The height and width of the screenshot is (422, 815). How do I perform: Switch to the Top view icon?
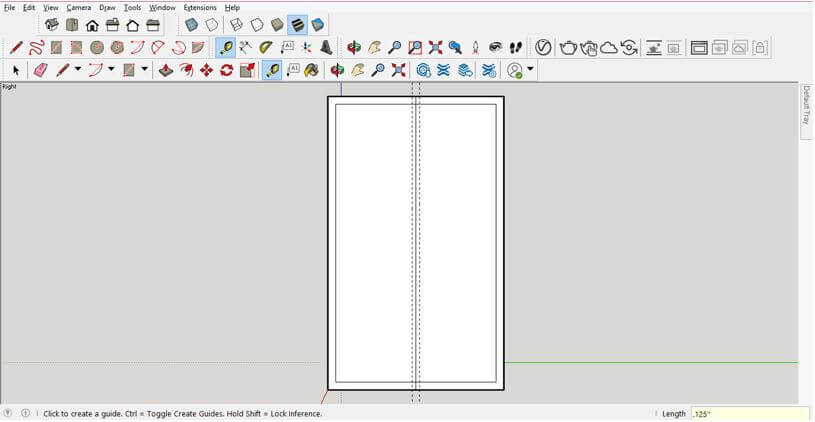pos(72,24)
